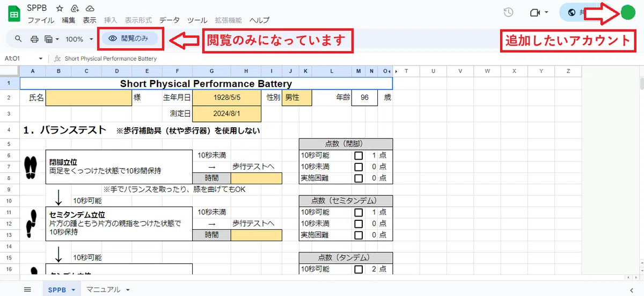Check the cloud document status icon

click(x=90, y=9)
